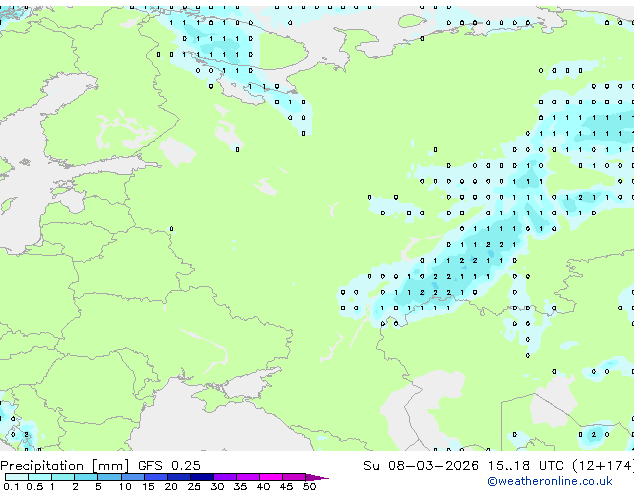
Task: Click the legend tick label '0.1'
Action: coord(11,486)
